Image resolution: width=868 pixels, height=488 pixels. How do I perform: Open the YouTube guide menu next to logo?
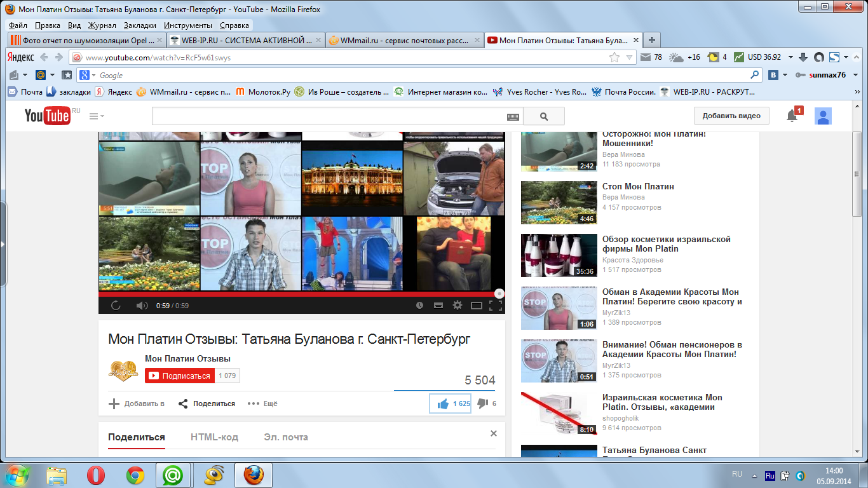pyautogui.click(x=97, y=116)
